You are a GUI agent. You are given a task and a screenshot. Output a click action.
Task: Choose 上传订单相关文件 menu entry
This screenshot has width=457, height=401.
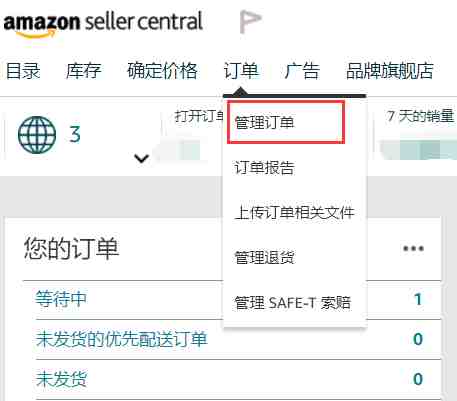coord(294,213)
